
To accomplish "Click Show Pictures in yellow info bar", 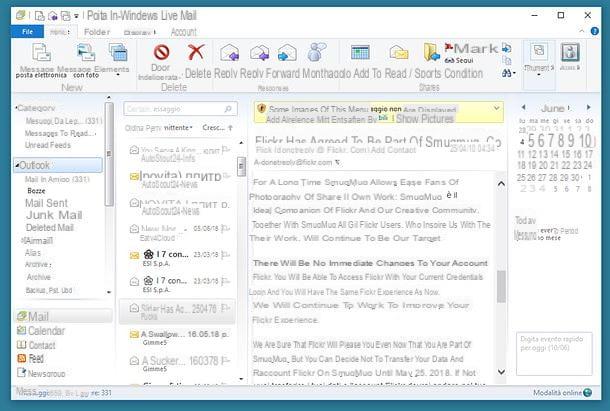I will pos(425,119).
